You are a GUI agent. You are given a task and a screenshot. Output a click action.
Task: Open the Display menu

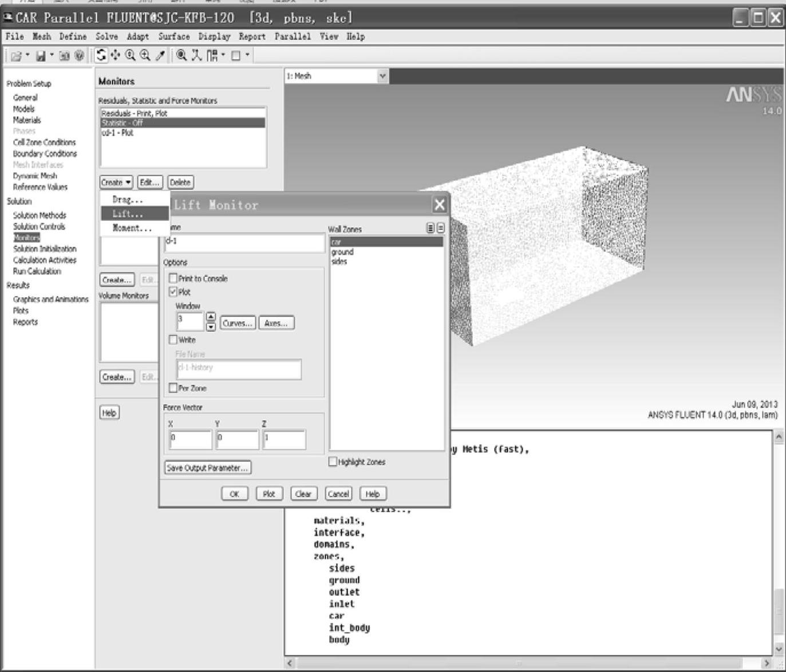(x=214, y=37)
